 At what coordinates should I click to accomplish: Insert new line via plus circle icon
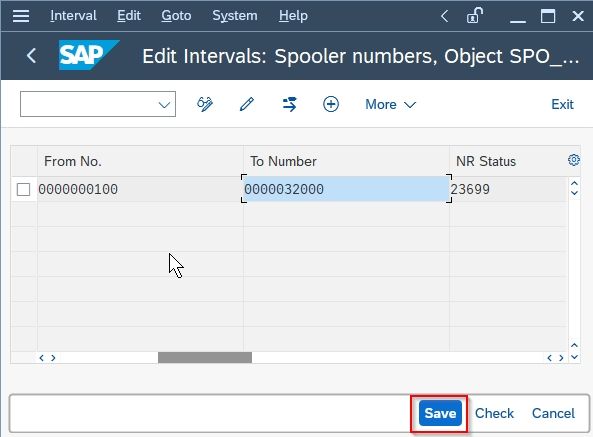point(331,104)
